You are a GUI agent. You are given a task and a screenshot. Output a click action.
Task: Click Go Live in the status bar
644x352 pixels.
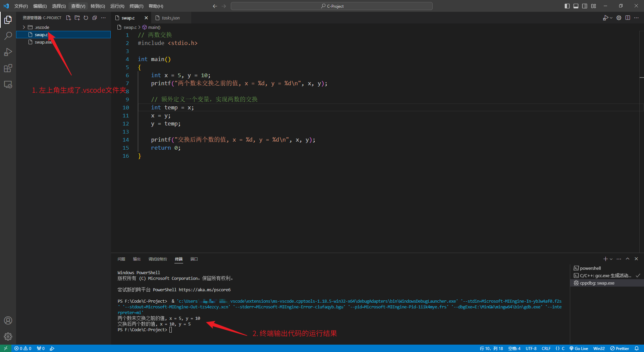point(579,348)
